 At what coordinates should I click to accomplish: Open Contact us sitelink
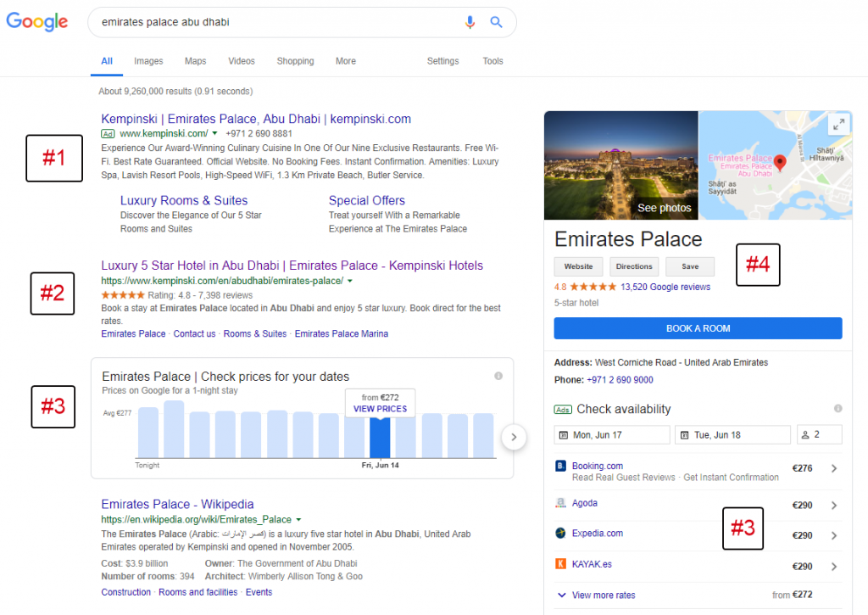pos(194,334)
